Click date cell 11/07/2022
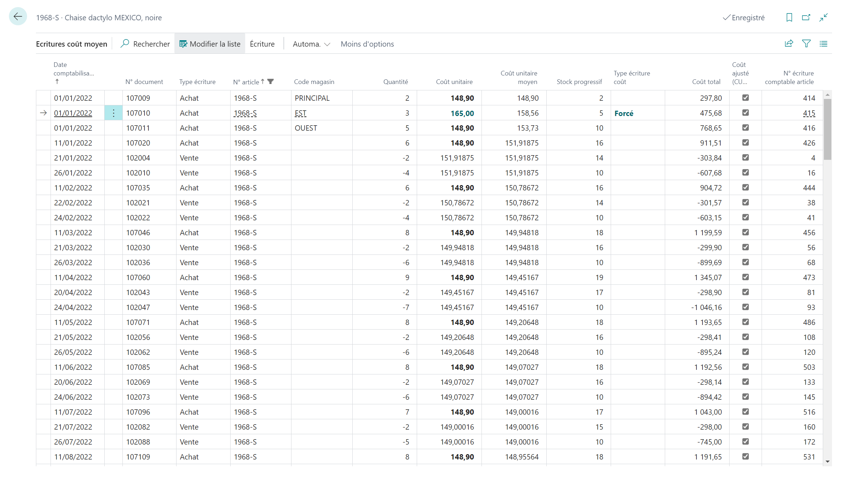This screenshot has height=478, width=868. click(x=78, y=412)
